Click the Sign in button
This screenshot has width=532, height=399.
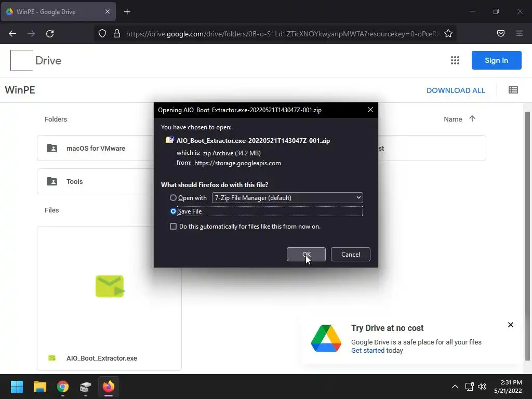point(496,60)
